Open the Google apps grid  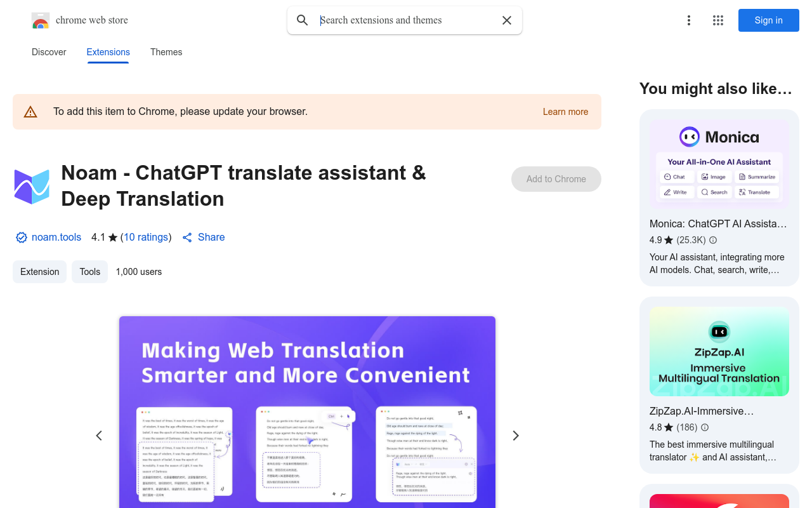[718, 20]
